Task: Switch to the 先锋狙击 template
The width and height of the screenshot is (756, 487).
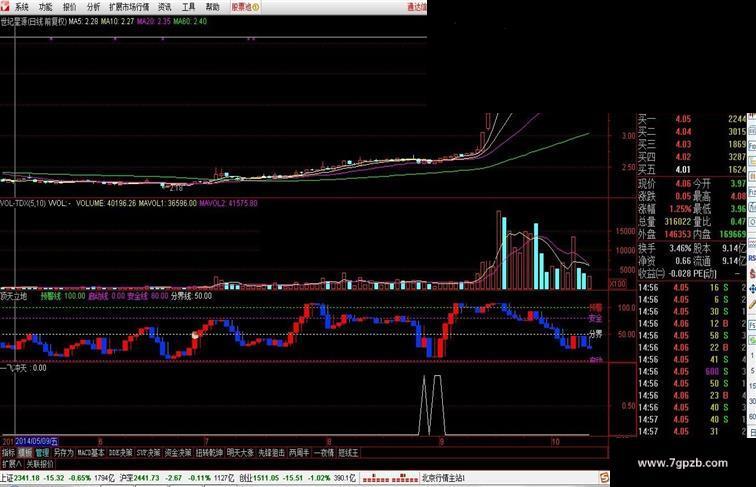Action: pos(271,452)
